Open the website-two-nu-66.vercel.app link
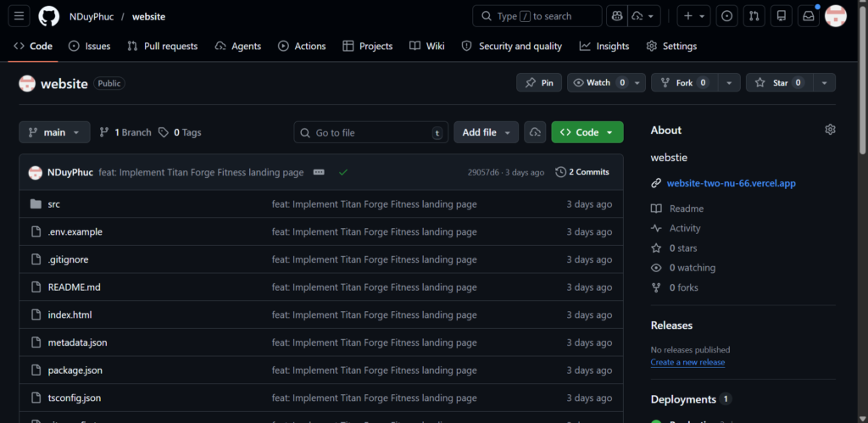The width and height of the screenshot is (868, 423). (731, 183)
